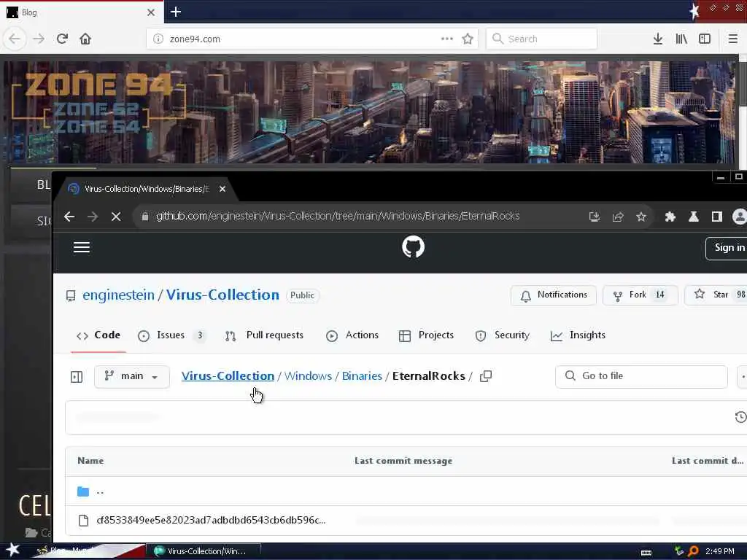
Task: Click the zone94.com address field
Action: pos(312,39)
